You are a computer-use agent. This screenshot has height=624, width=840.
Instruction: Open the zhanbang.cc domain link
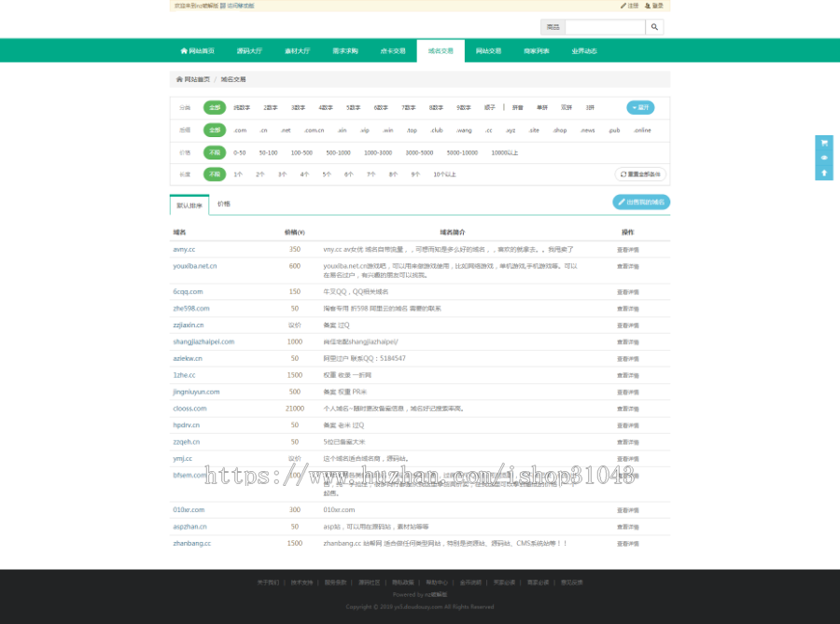click(x=191, y=543)
